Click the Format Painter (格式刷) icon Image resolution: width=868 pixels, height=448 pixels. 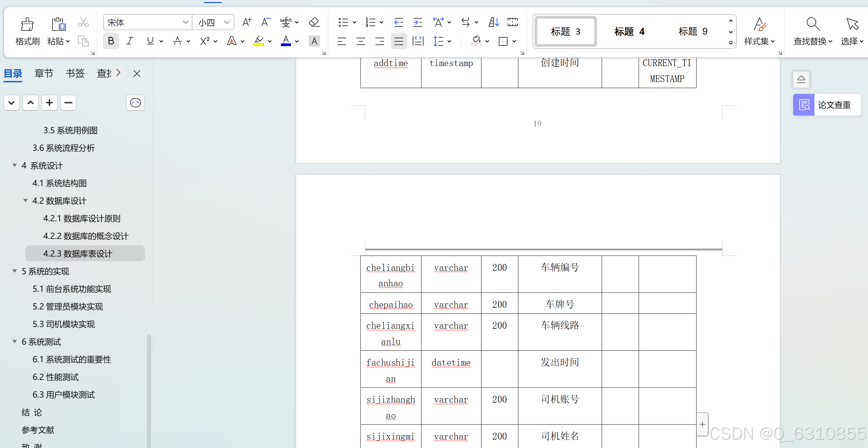[x=27, y=24]
